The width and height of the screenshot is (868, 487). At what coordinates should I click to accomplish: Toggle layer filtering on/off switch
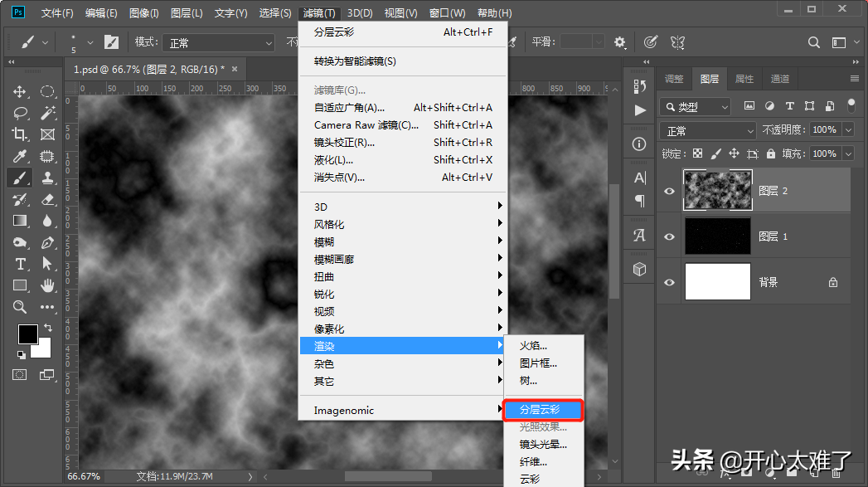pos(851,105)
